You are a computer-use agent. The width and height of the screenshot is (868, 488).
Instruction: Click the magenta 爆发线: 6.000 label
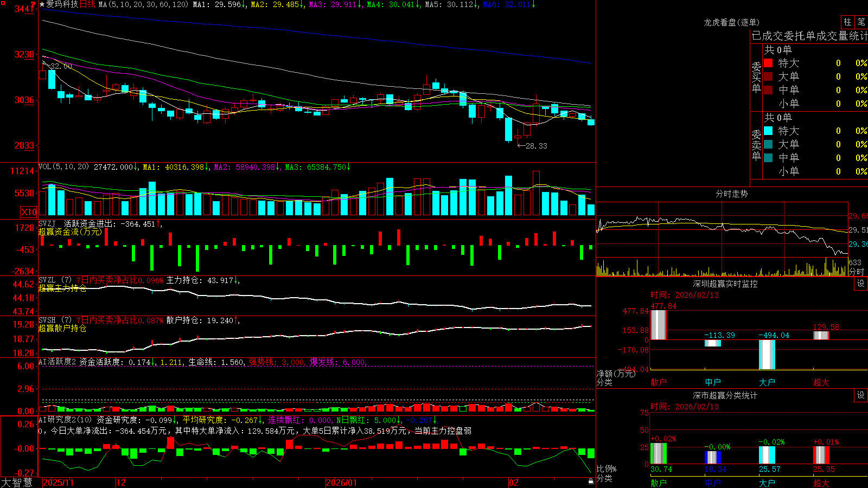click(x=337, y=362)
